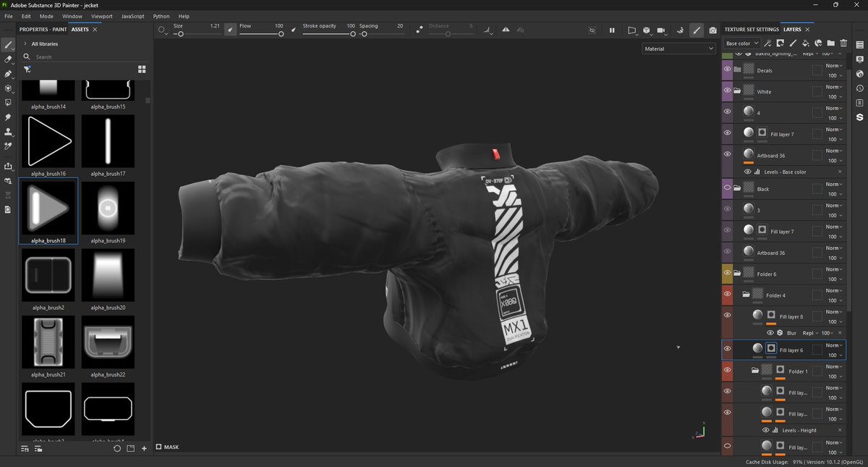Add mask icon in Layers toolbar

[x=782, y=43]
